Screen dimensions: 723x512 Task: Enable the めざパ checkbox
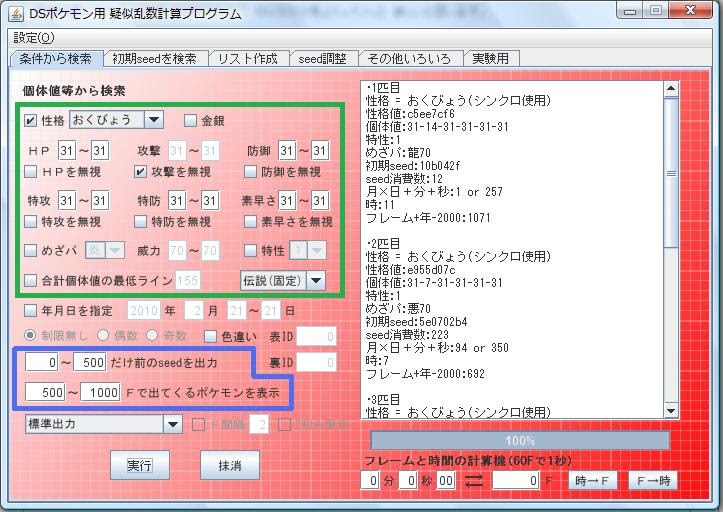[30, 250]
